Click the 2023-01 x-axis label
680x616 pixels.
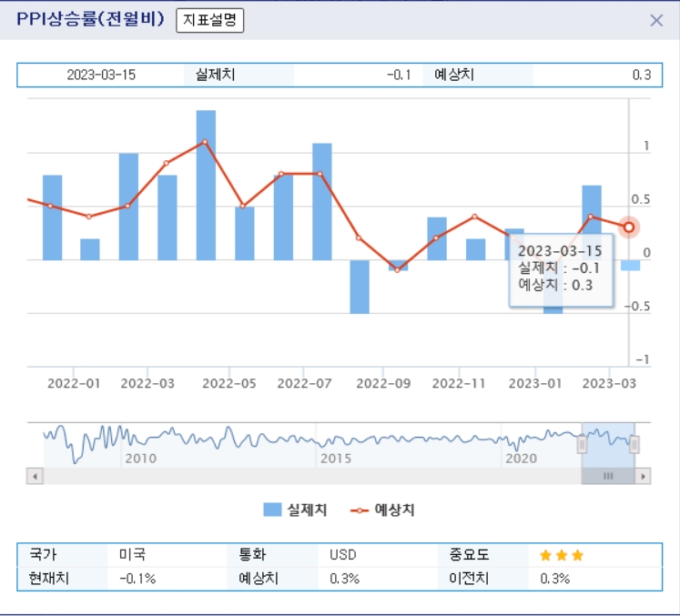point(535,383)
